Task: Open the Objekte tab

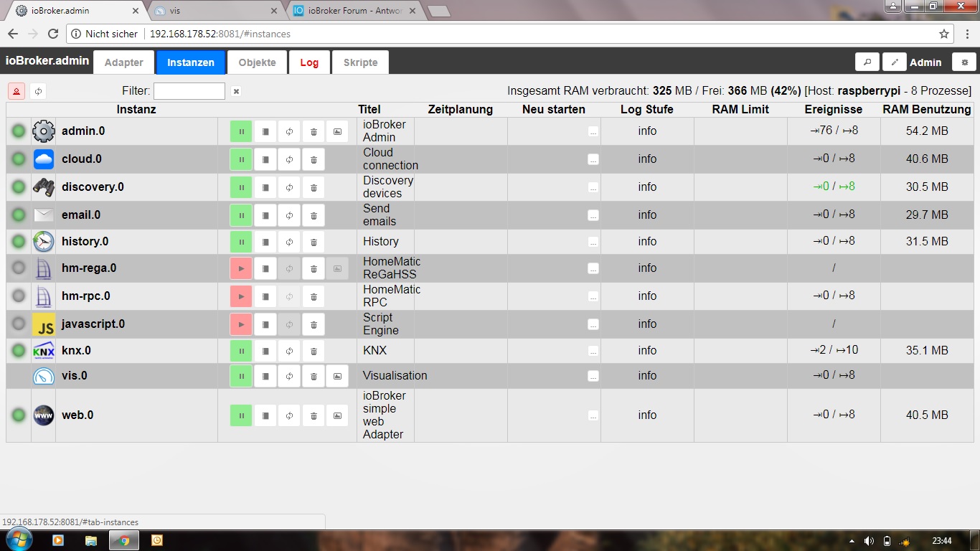Action: (258, 62)
